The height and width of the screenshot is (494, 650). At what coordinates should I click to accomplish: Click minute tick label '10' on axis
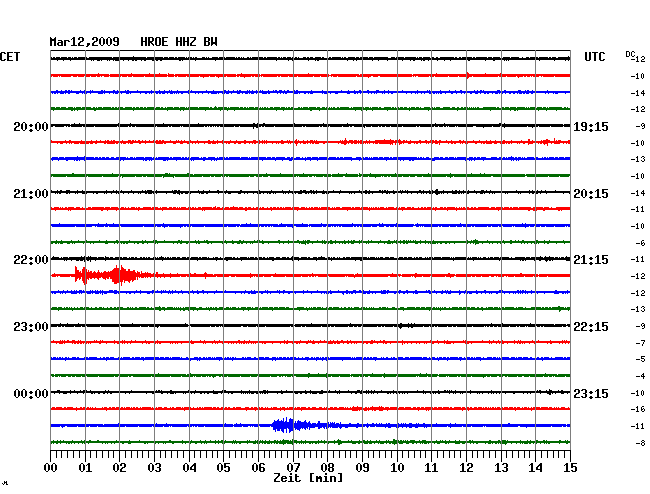coord(397,468)
